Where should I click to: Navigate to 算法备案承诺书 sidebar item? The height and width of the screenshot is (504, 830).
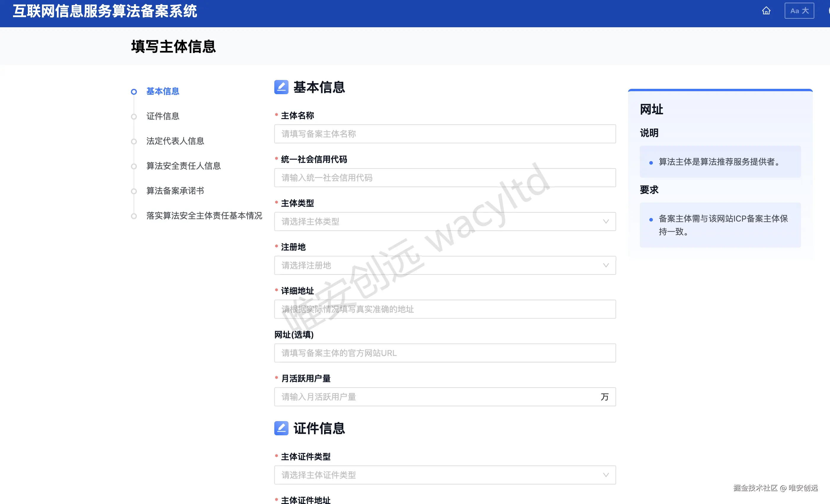pyautogui.click(x=175, y=191)
